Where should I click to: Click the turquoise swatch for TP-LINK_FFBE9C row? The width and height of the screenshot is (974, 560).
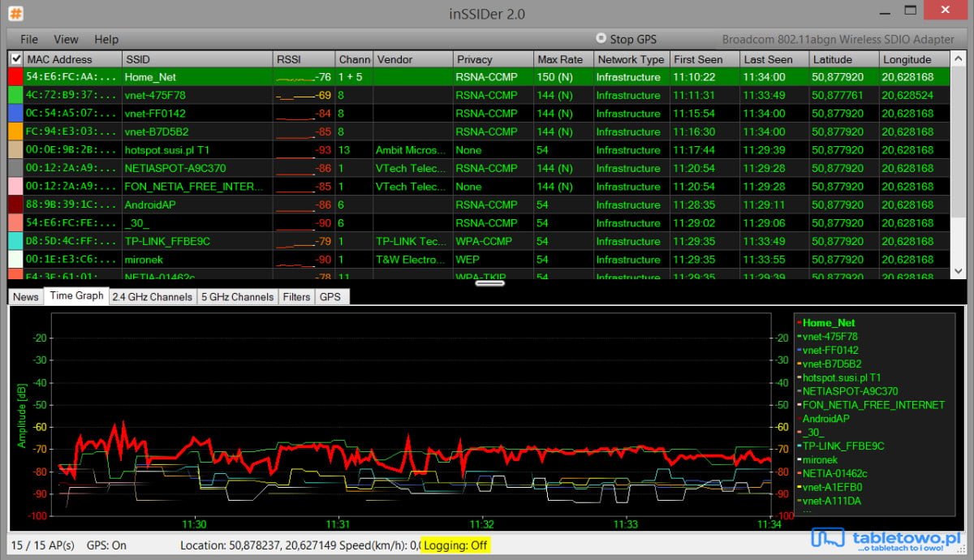(x=15, y=241)
